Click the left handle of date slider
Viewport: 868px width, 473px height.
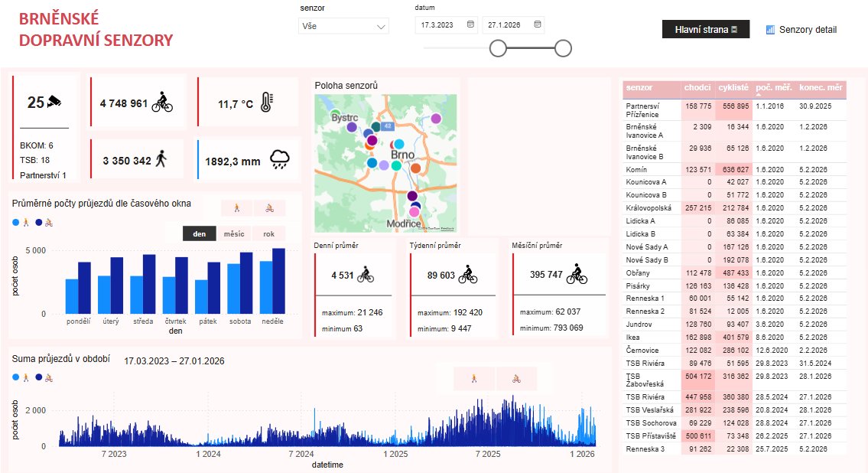(498, 48)
